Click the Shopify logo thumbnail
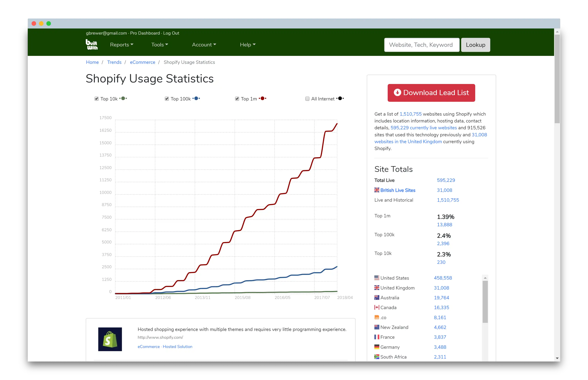 pos(110,339)
